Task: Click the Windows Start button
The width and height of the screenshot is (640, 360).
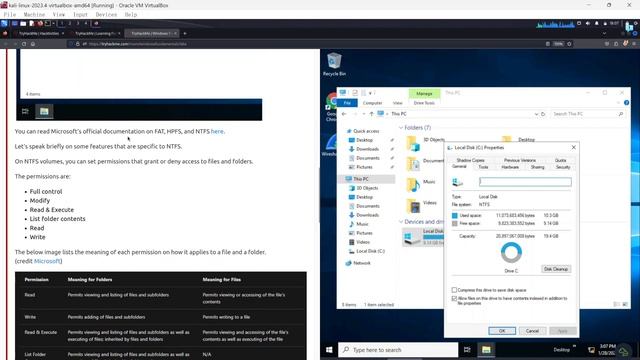Action: [329, 350]
